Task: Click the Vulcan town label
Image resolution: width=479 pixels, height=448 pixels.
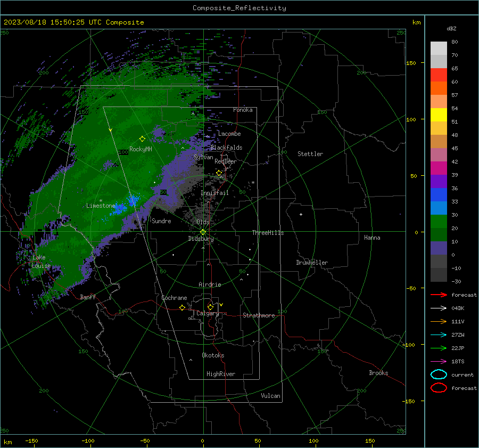Action: point(270,396)
